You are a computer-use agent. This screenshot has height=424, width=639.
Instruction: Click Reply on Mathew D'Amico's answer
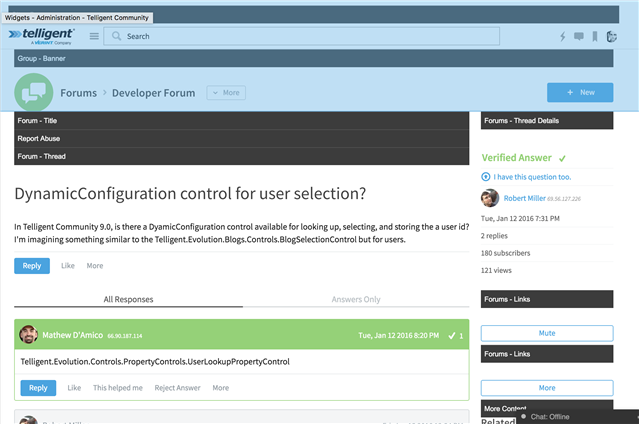38,388
